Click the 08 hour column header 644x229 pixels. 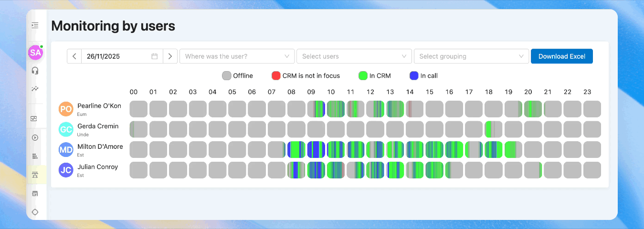pyautogui.click(x=291, y=92)
